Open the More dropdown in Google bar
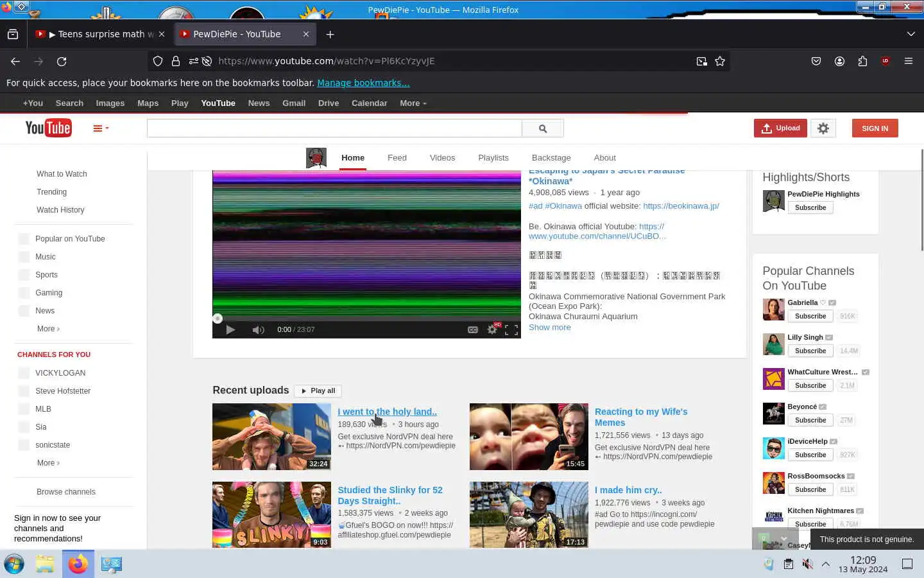Image resolution: width=924 pixels, height=578 pixels. pyautogui.click(x=413, y=103)
